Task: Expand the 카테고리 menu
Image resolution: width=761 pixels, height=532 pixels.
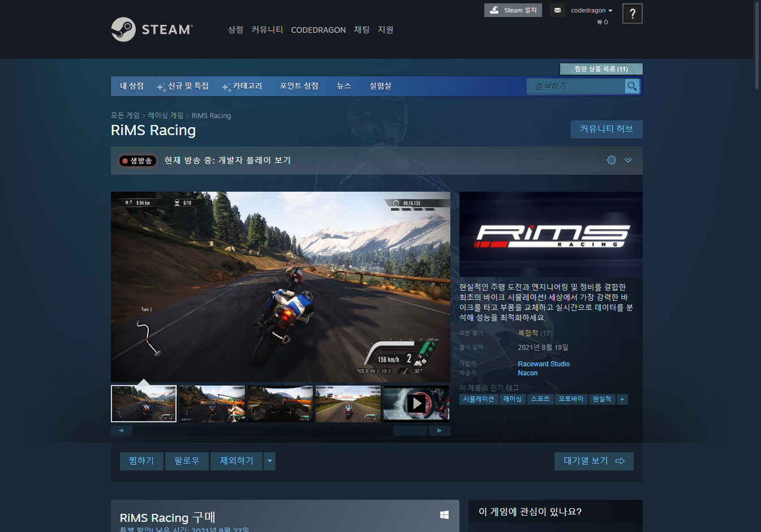Action: click(x=242, y=86)
